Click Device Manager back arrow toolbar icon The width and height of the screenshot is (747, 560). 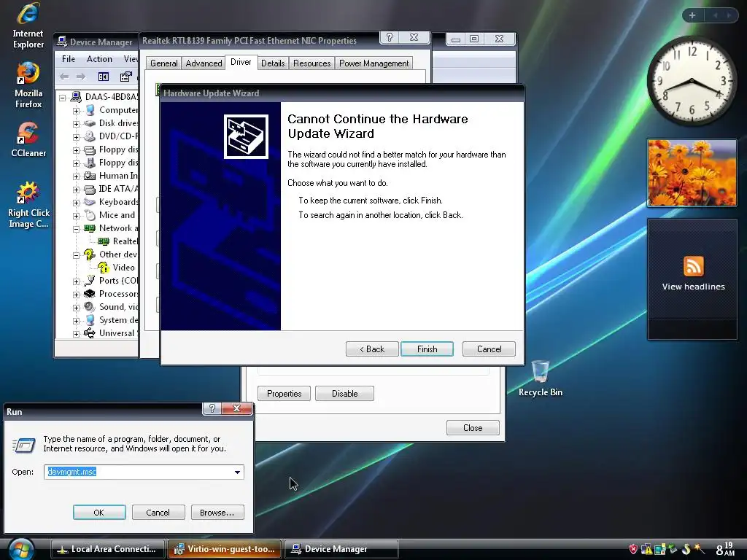(x=64, y=77)
